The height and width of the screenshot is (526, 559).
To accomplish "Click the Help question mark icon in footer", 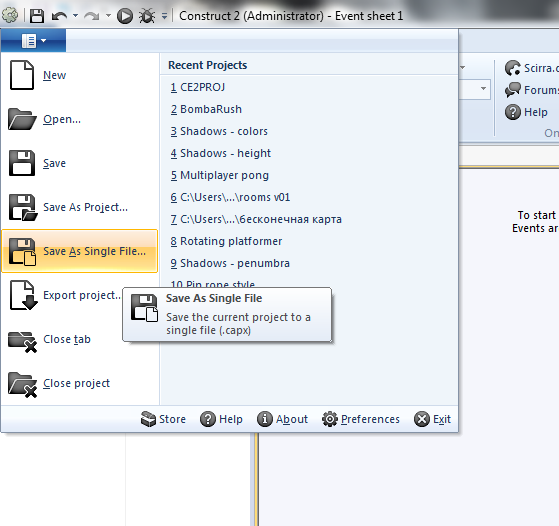I will pyautogui.click(x=208, y=419).
